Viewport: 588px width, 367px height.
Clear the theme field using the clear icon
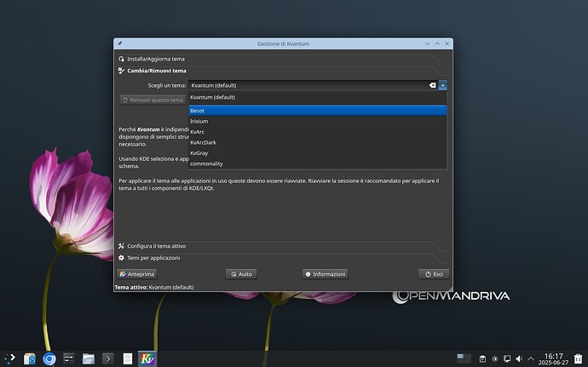[432, 85]
